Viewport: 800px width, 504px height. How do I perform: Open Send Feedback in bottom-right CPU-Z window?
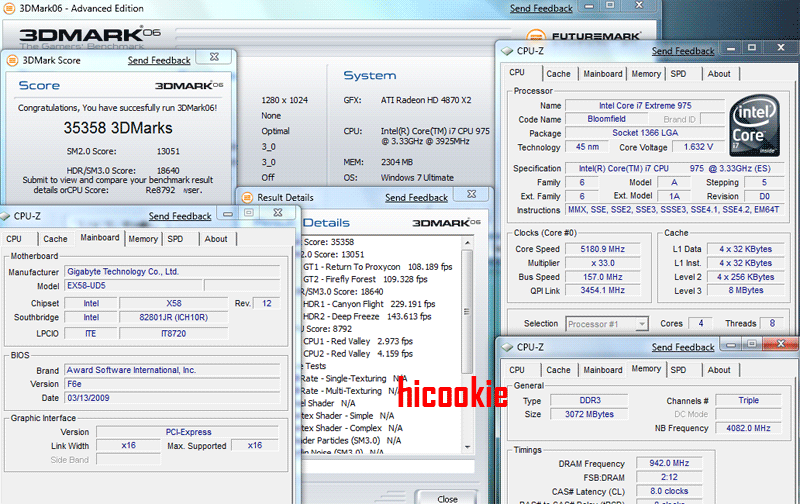point(683,347)
